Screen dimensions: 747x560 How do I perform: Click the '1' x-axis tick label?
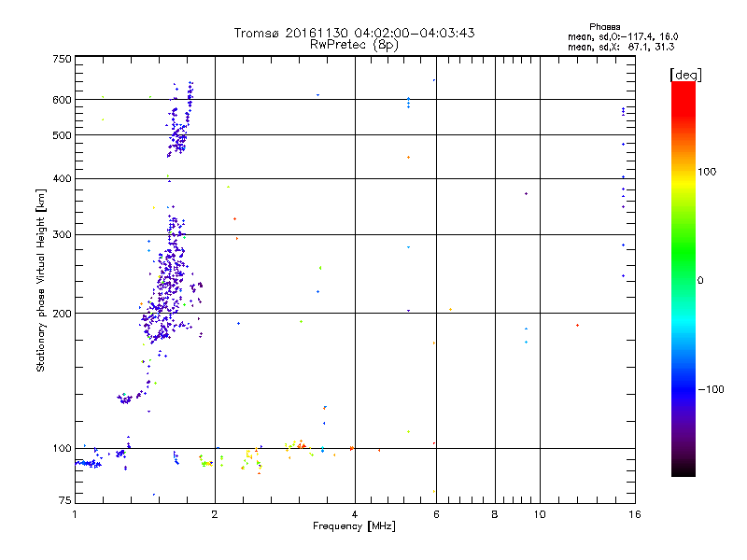pyautogui.click(x=75, y=514)
